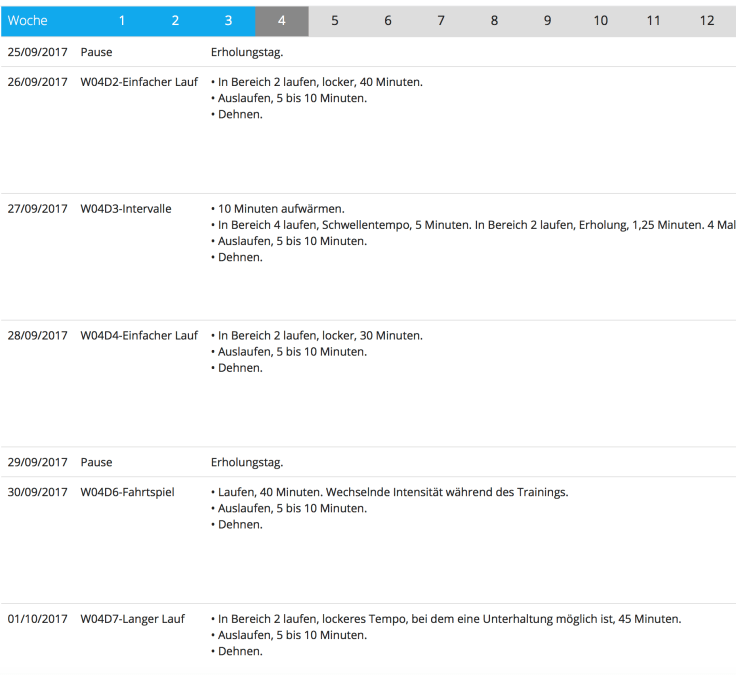Select week 3 in the week bar
Screen dimensions: 736x675
click(228, 21)
